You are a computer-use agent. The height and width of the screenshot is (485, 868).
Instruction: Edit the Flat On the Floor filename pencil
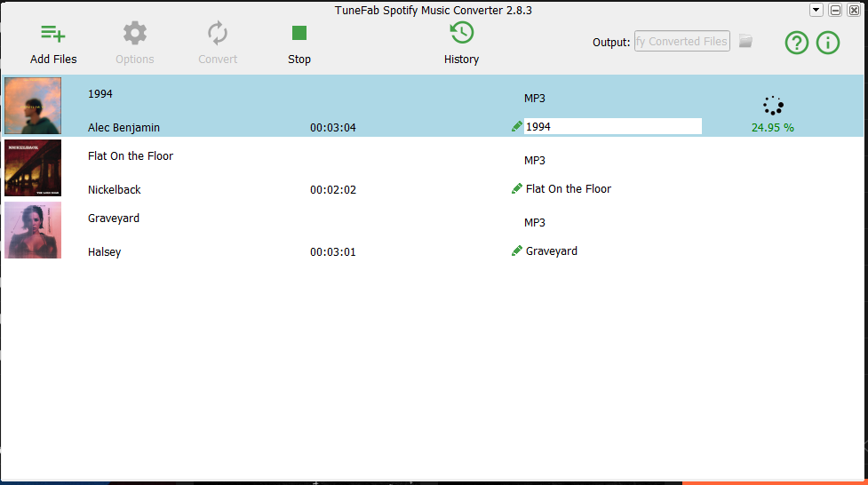pyautogui.click(x=517, y=188)
